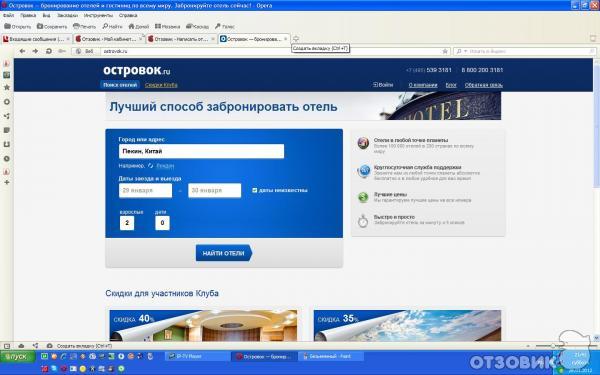
Task: Open the Инструменты menu
Action: tap(98, 15)
